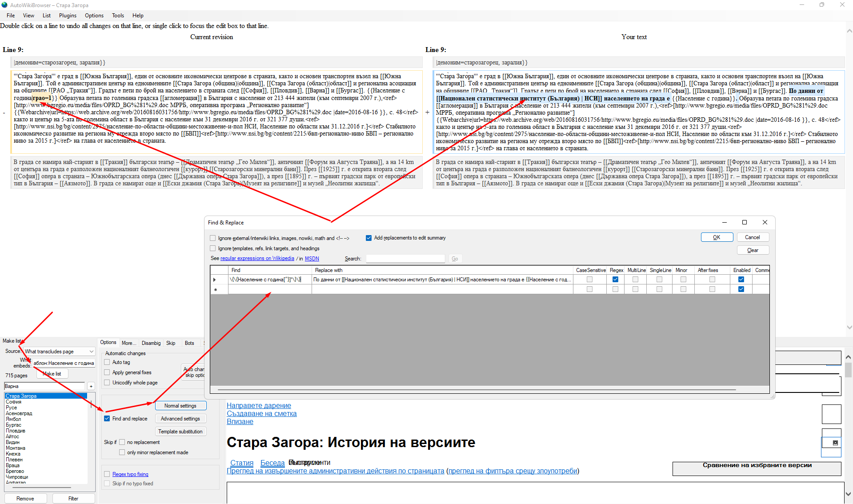Toggle Add replacements to edit summary
853x504 pixels.
click(x=368, y=238)
